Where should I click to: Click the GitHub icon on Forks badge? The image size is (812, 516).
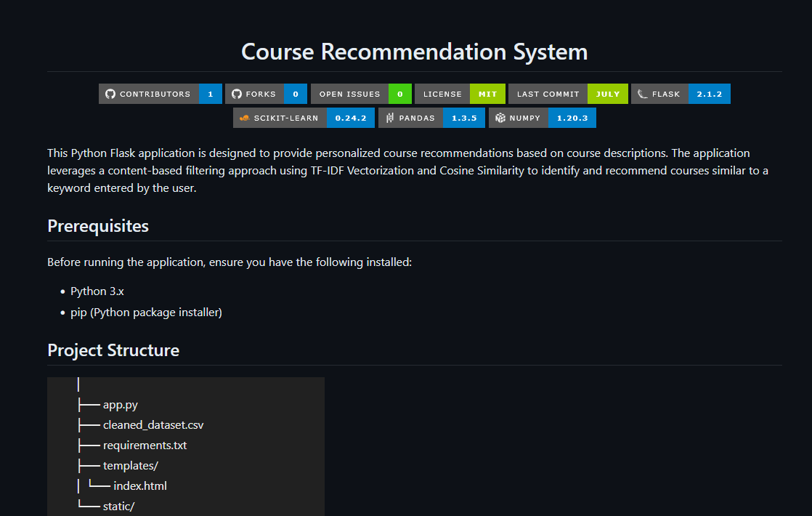[237, 94]
